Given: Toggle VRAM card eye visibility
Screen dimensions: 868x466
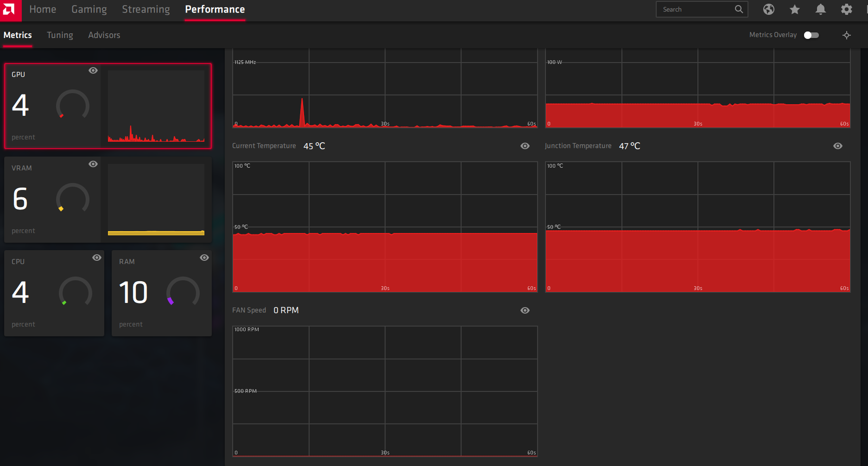Looking at the screenshot, I should [x=93, y=164].
